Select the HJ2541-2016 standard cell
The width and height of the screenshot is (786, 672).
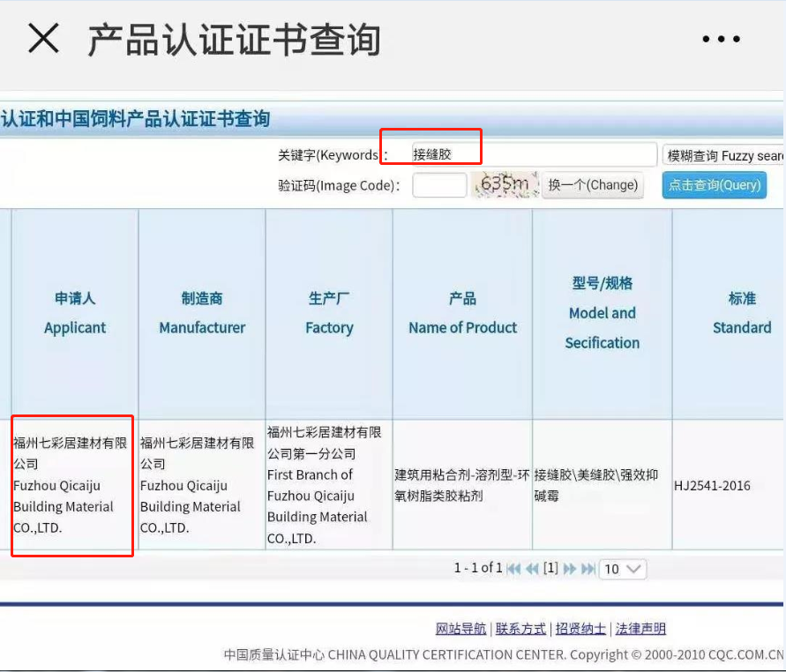coord(729,485)
